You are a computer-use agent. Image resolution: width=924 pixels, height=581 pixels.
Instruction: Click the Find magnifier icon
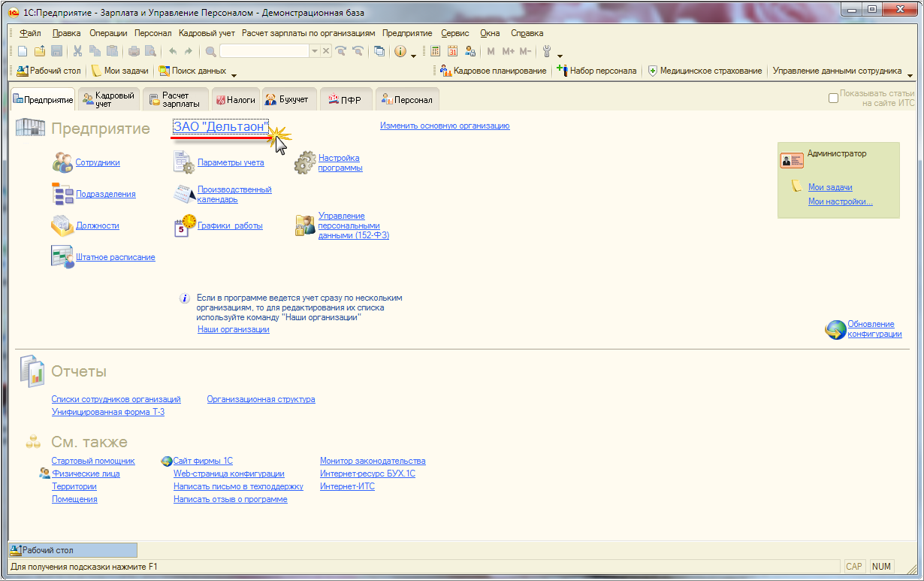pos(211,51)
